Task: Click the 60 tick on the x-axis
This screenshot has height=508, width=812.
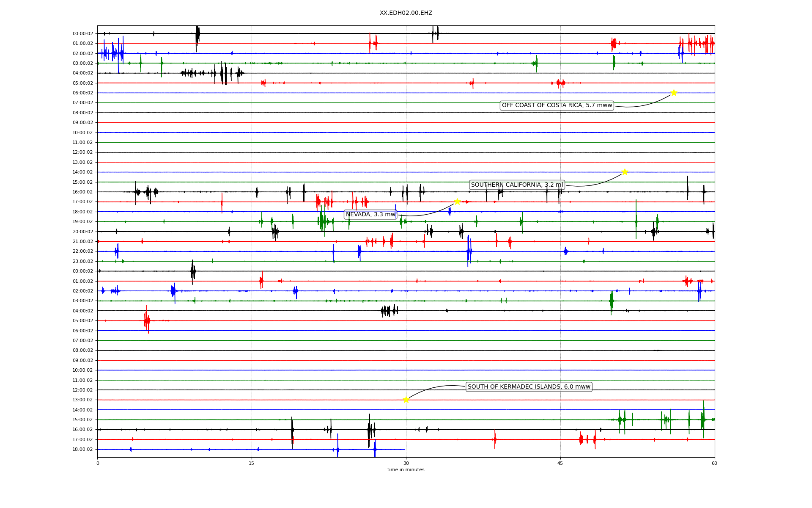Action: coord(714,463)
